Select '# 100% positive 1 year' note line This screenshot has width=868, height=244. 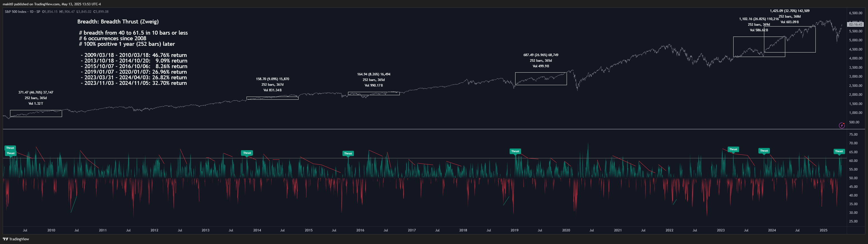(x=127, y=44)
